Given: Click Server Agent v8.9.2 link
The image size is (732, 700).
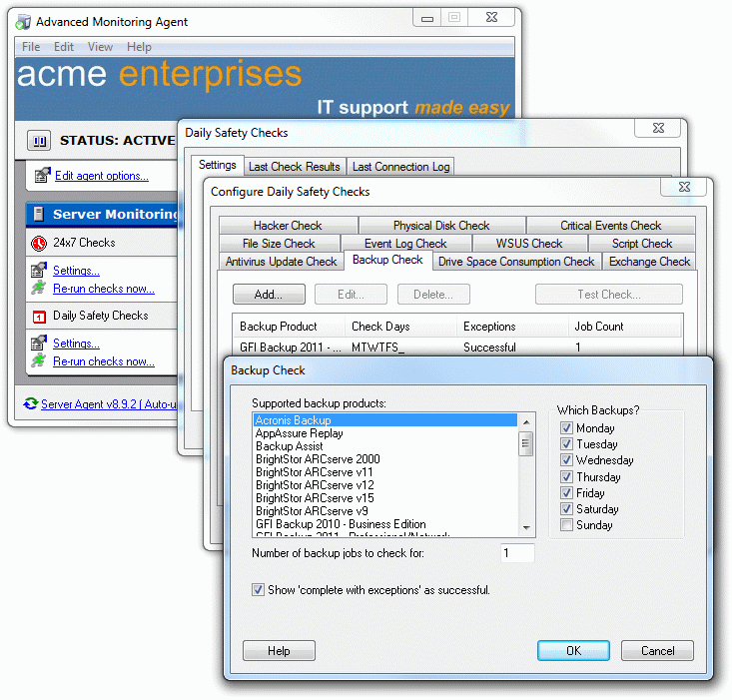Looking at the screenshot, I should click(x=109, y=404).
